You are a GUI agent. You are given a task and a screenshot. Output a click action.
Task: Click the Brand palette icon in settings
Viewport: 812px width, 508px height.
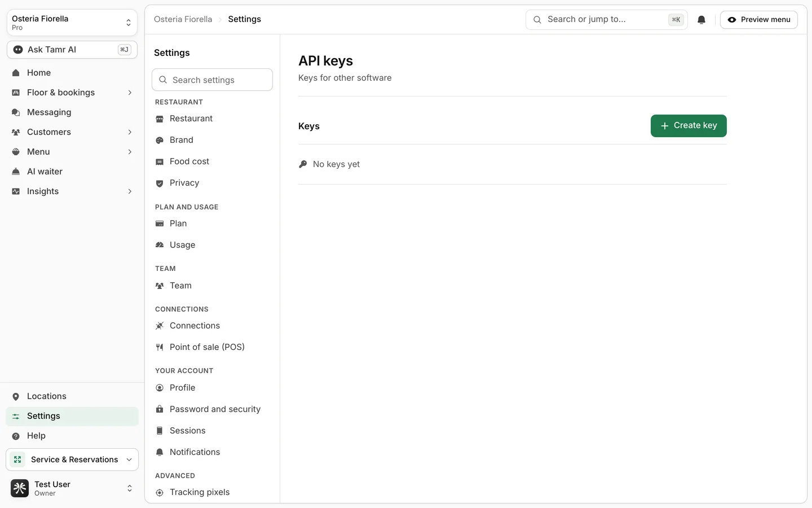(160, 140)
